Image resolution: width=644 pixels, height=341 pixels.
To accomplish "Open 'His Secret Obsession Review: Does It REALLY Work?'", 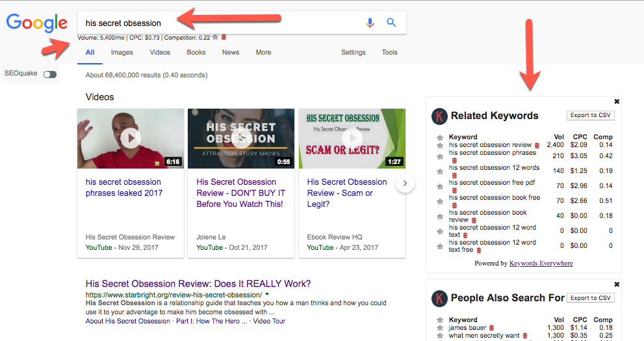I will tap(198, 284).
